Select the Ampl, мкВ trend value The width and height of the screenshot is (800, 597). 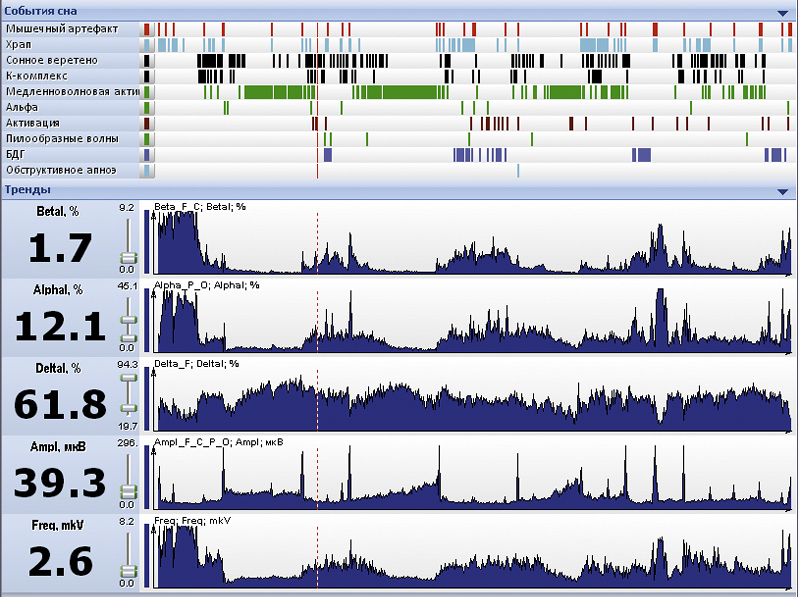coord(60,483)
